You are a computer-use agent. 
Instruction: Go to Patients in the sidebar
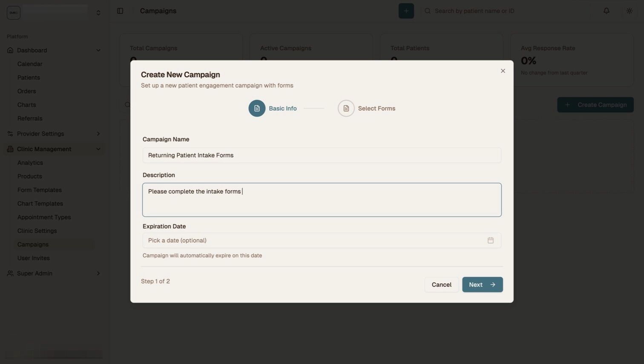click(x=29, y=77)
